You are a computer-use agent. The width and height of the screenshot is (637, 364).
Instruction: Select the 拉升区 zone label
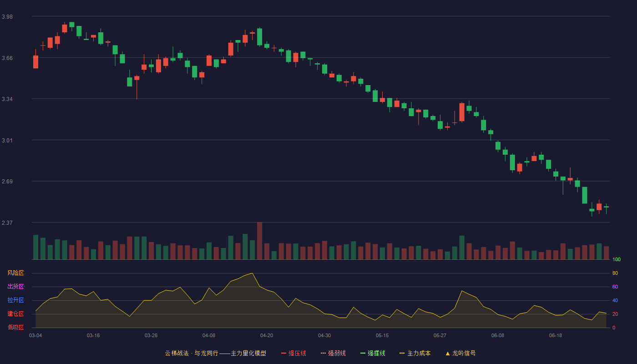[15, 300]
